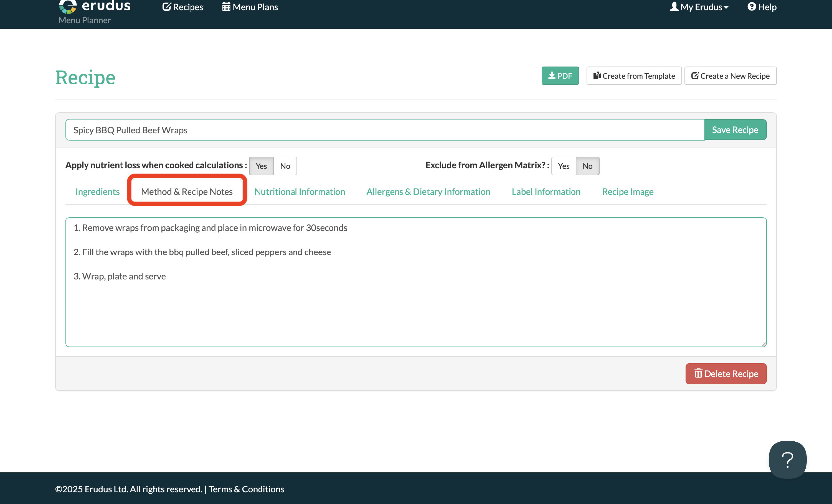Screen dimensions: 832x504
Task: Expand the My Erudus dropdown menu
Action: 699,7
